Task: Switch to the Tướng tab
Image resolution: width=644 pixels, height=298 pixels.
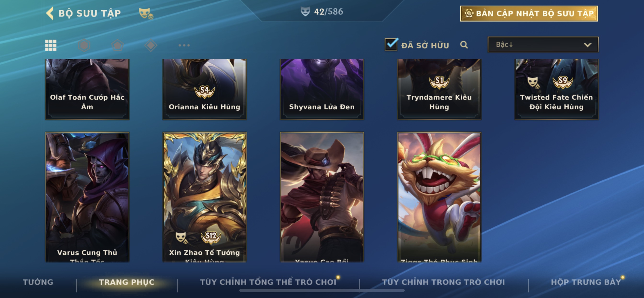Action: point(38,282)
